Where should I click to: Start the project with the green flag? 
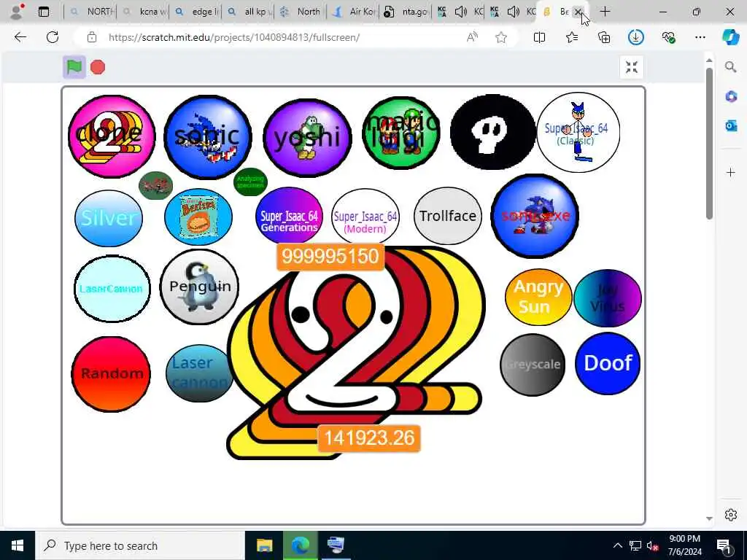pos(74,67)
